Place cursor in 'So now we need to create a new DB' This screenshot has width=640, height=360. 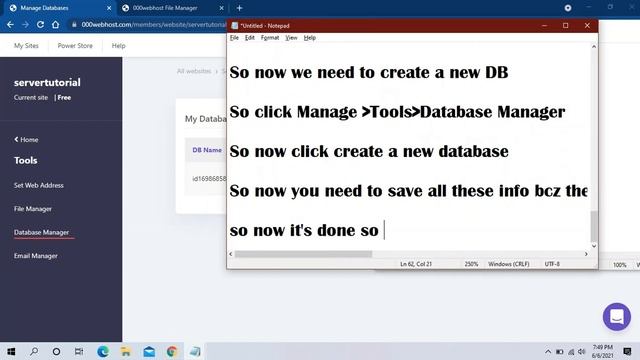coord(369,72)
